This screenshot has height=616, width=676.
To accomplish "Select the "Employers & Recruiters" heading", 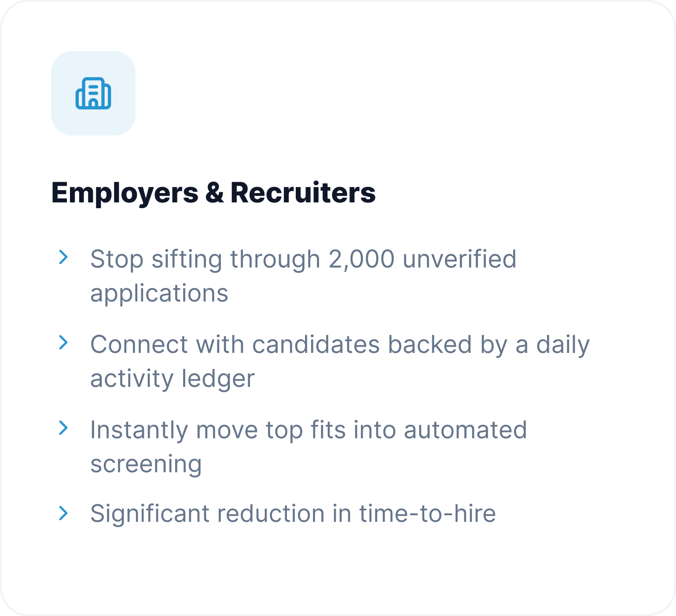I will (x=213, y=193).
